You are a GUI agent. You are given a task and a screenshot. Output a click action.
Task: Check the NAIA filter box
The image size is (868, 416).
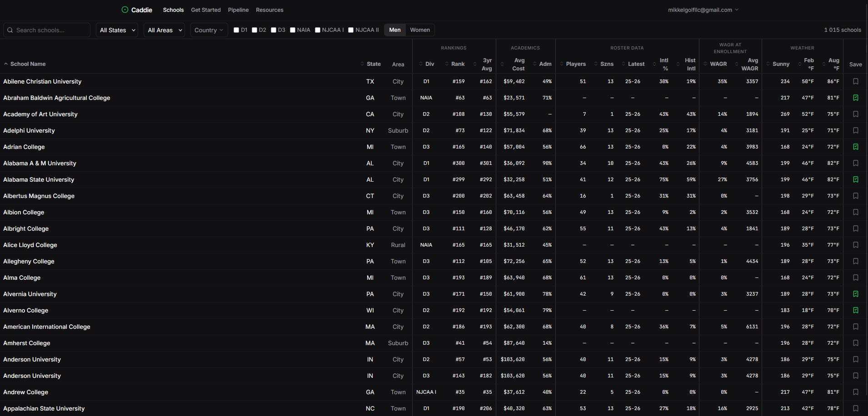point(293,30)
